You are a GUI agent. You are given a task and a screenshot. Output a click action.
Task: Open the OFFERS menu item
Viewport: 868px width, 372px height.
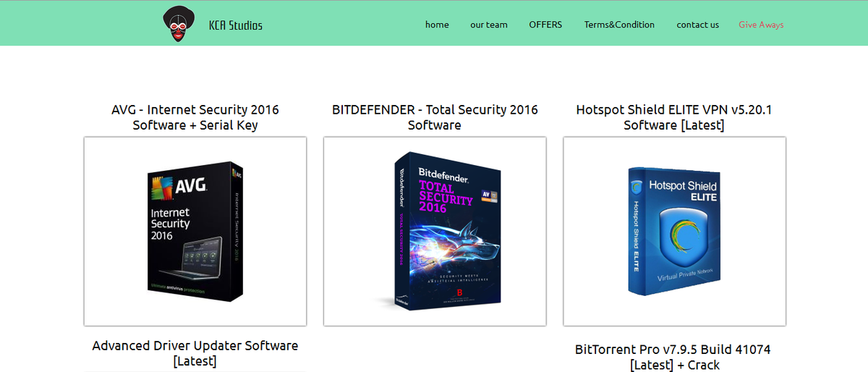tap(545, 25)
